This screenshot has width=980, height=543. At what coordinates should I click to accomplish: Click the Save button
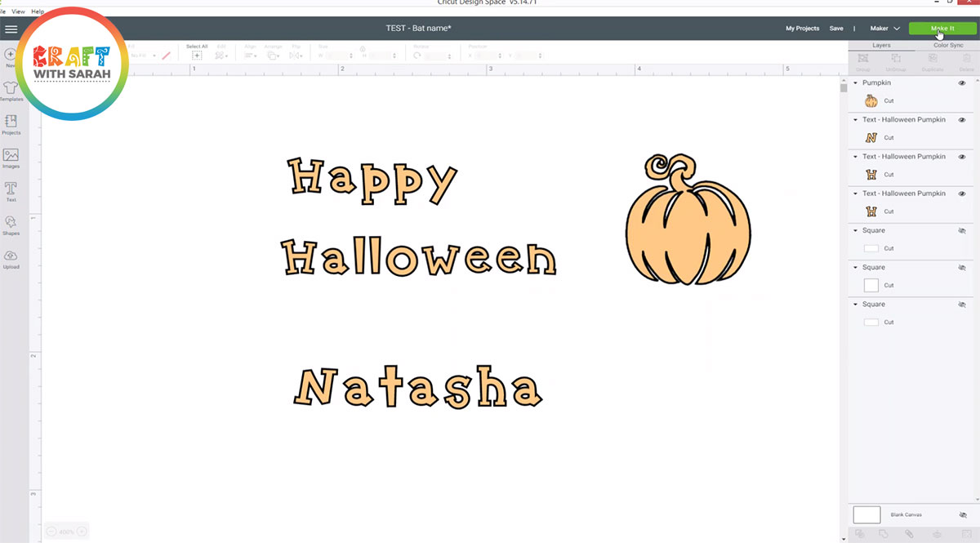click(836, 29)
